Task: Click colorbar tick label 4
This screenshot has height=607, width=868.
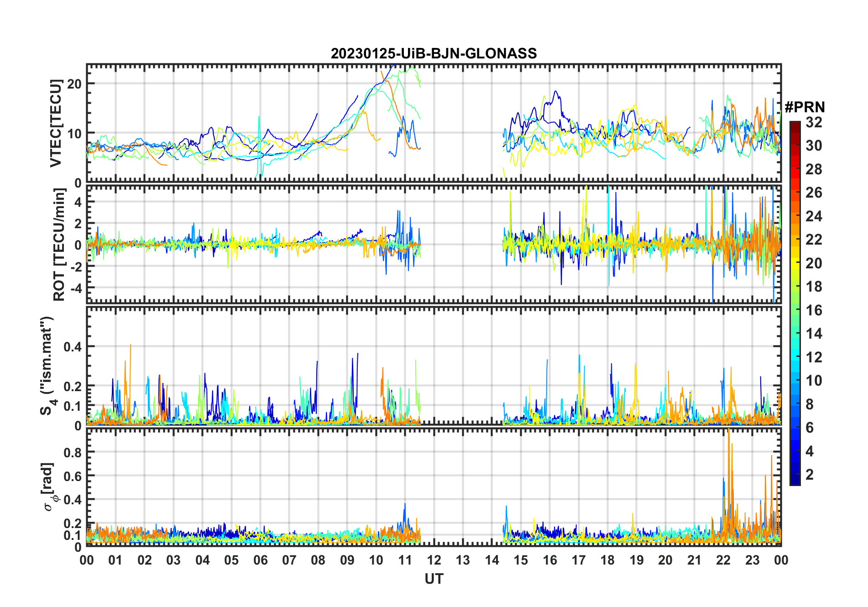Action: [x=810, y=451]
